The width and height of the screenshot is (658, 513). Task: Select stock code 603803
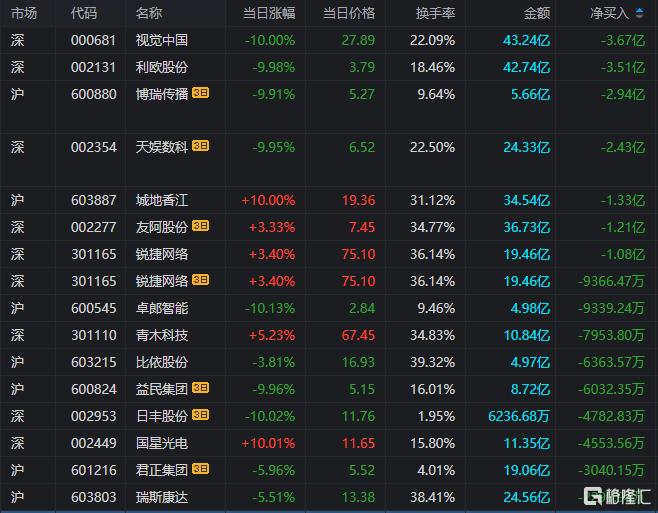pos(94,497)
